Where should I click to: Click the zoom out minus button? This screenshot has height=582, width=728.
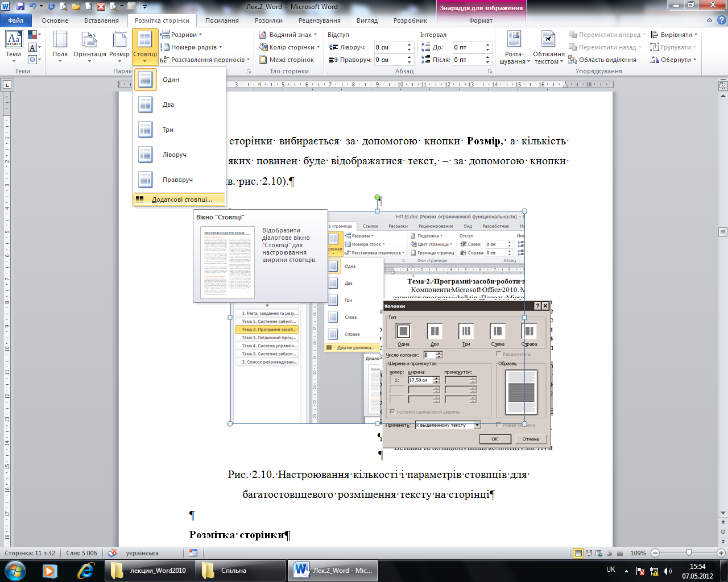[x=655, y=553]
